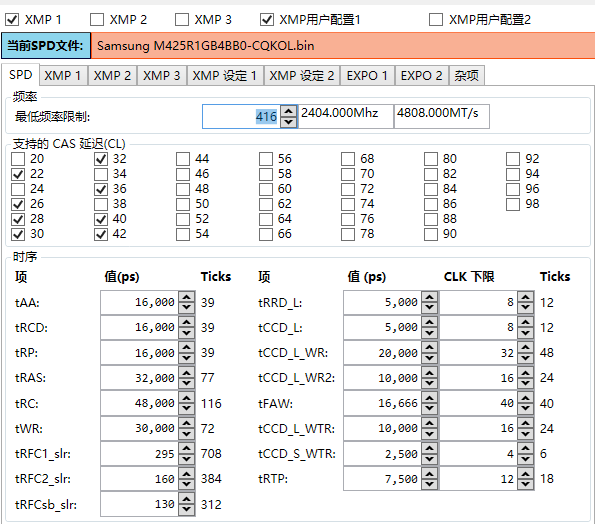Decrease tRFC2_slr value with down arrow
The image size is (595, 524).
[187, 484]
